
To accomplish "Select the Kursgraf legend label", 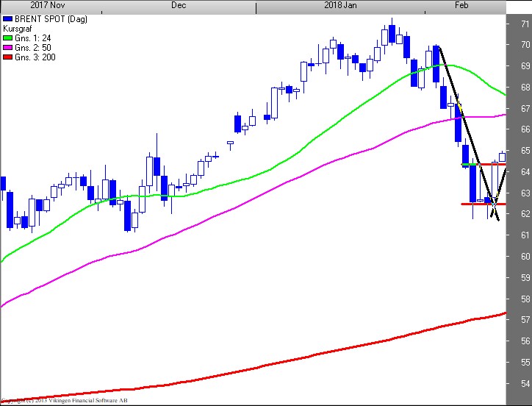I will 18,29.
